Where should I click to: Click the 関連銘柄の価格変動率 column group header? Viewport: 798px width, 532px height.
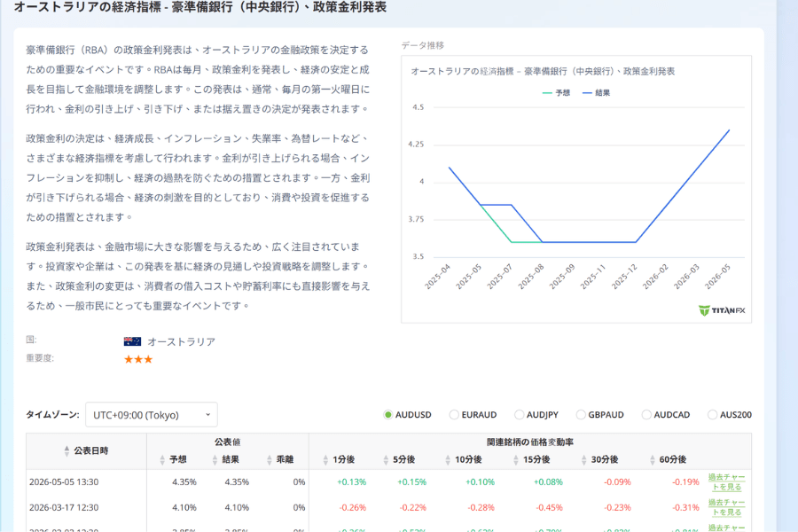point(530,442)
